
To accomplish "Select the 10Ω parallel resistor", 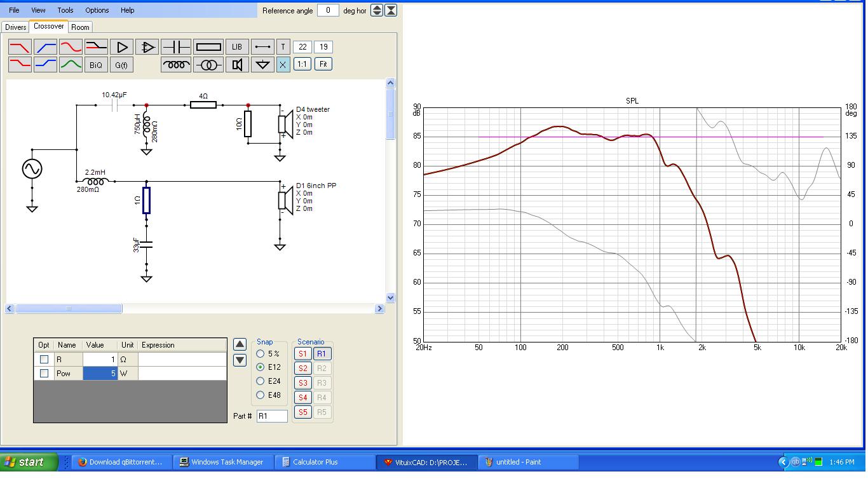I will point(248,124).
